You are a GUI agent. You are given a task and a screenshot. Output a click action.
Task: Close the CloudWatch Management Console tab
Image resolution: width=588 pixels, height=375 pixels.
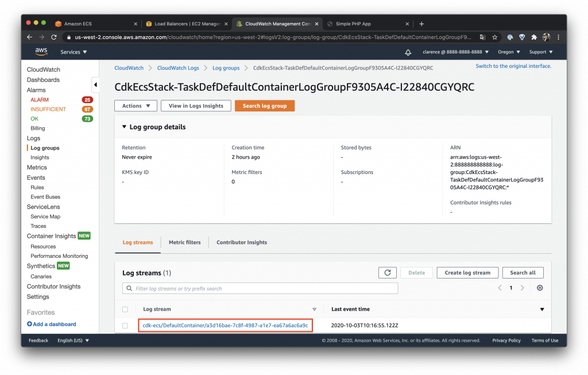(x=316, y=24)
